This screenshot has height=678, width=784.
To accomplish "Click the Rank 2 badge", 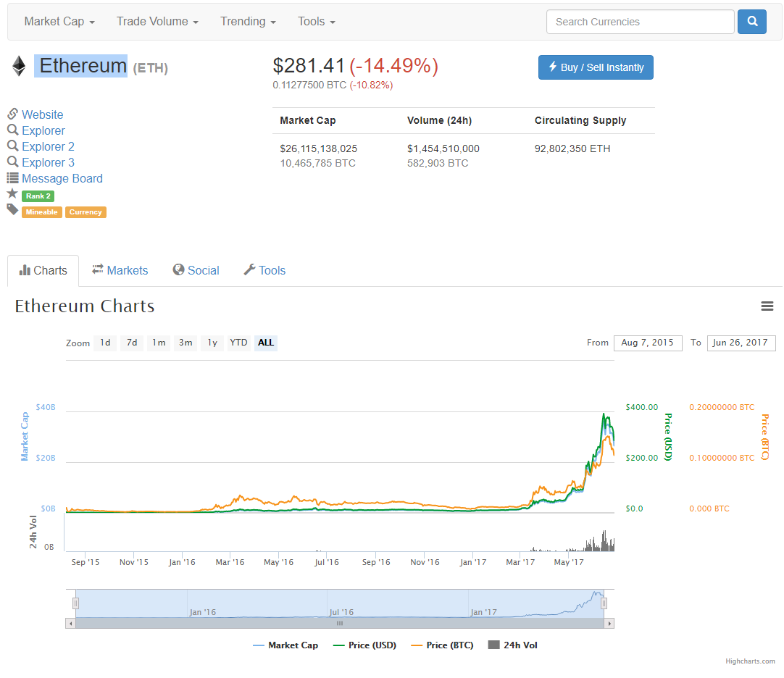I will (x=38, y=196).
